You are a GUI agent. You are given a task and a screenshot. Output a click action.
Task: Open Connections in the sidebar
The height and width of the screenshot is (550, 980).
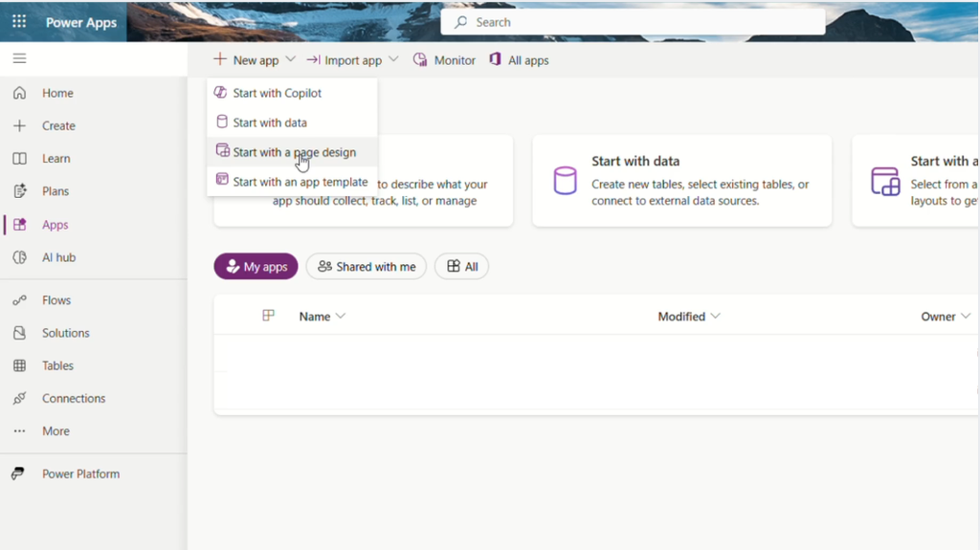(x=74, y=398)
